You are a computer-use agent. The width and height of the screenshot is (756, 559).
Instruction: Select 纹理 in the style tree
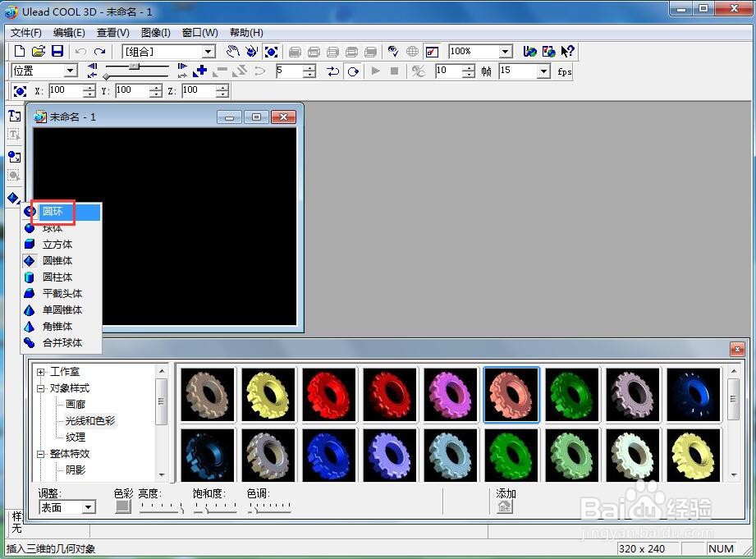point(76,437)
